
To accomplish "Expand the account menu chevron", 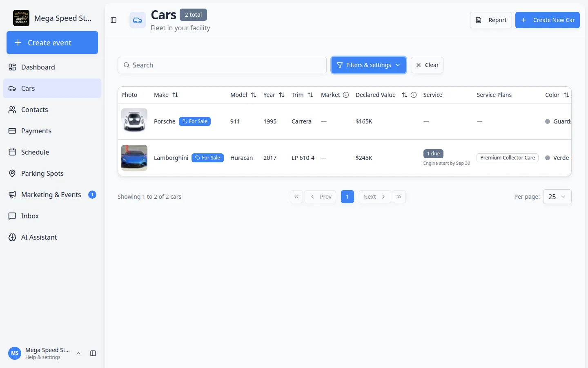I will point(78,353).
